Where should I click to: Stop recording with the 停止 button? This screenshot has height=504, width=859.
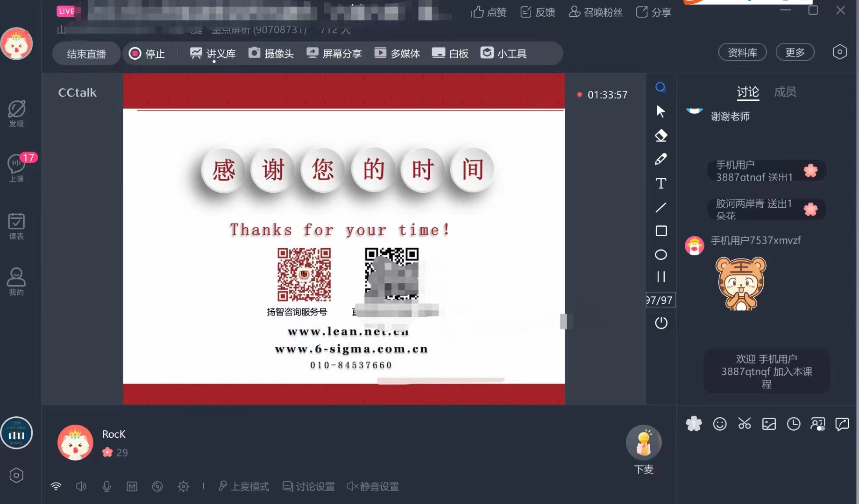147,54
